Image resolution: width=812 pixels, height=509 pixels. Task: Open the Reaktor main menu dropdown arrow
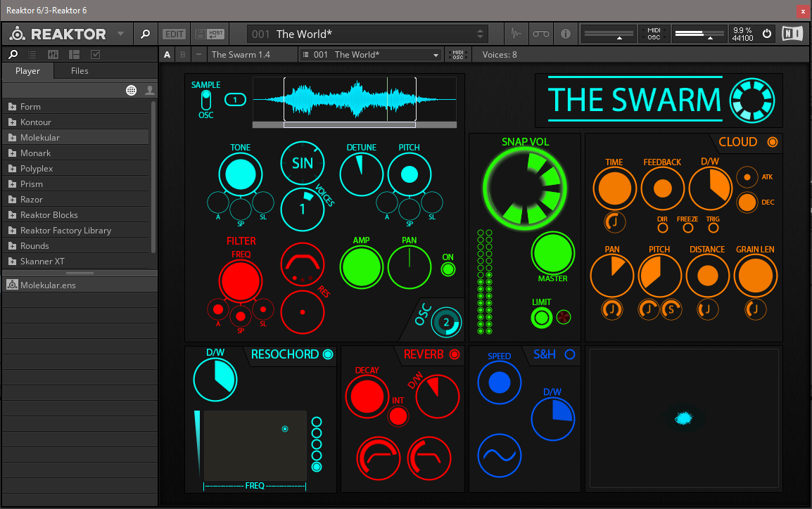click(120, 34)
